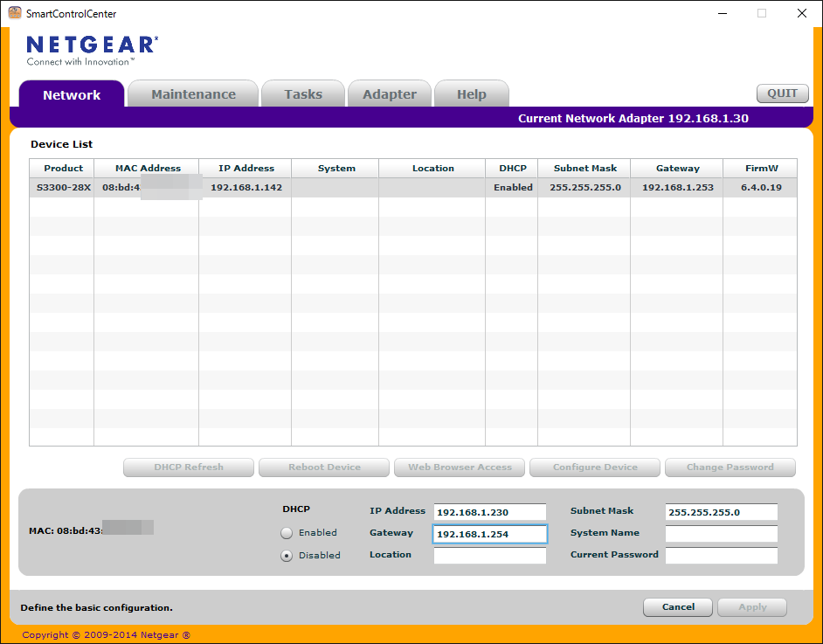Focus the Subnet Mask input field
Screen dimensions: 823x644
click(722, 512)
